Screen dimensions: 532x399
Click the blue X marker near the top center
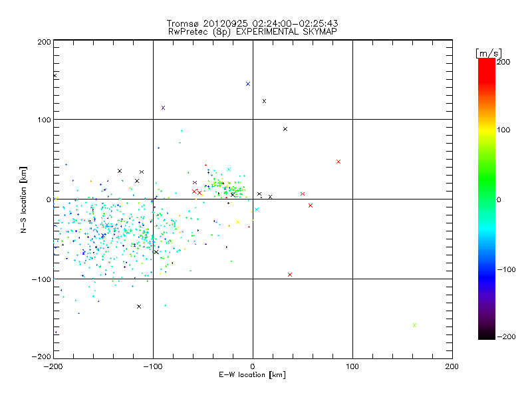click(x=248, y=84)
